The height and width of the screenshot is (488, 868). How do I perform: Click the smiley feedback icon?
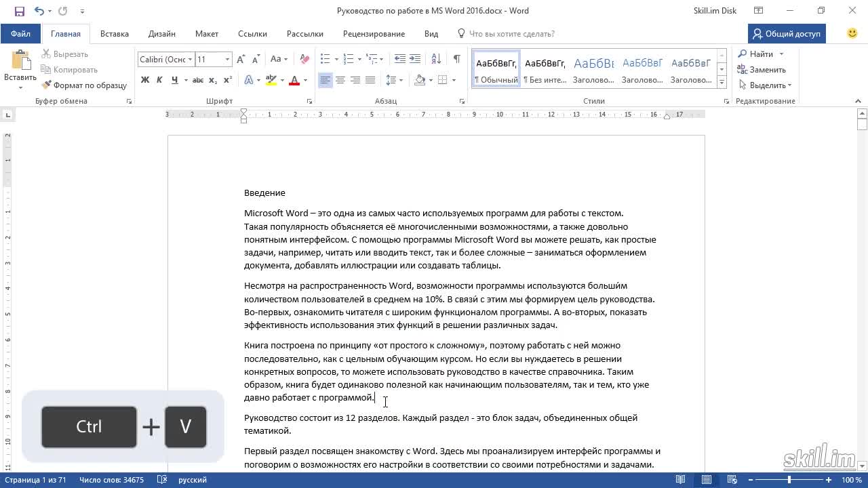click(852, 33)
